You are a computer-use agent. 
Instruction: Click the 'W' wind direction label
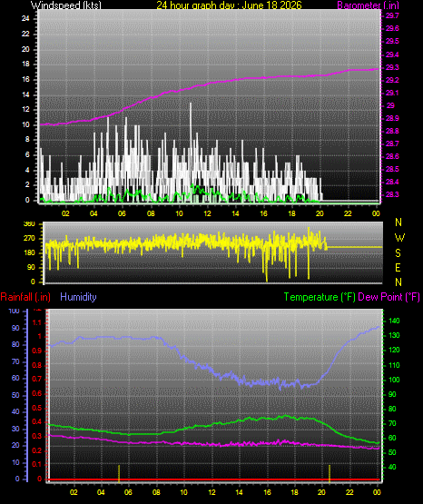399,238
